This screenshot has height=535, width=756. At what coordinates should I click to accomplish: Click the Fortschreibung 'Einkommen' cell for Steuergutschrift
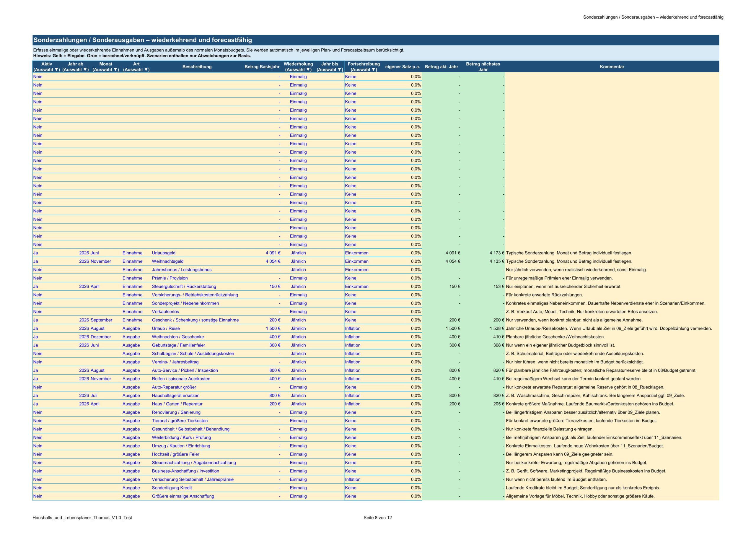click(x=364, y=287)
